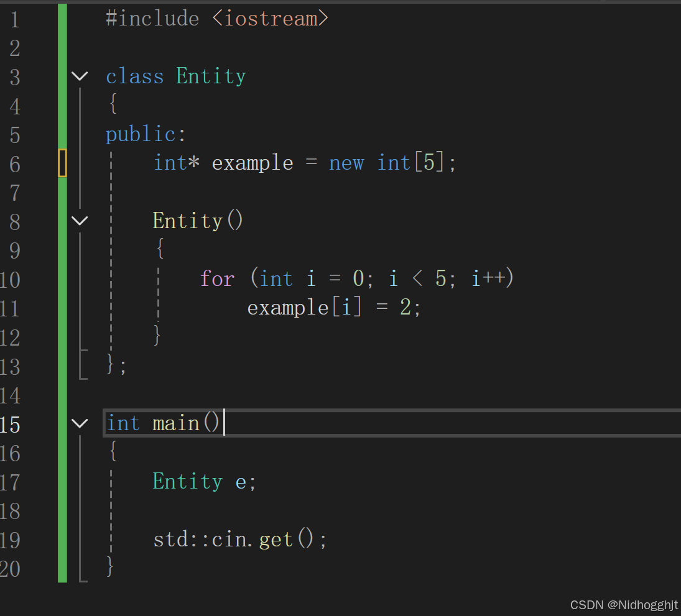Click 'i < 5' condition in for loop

417,278
